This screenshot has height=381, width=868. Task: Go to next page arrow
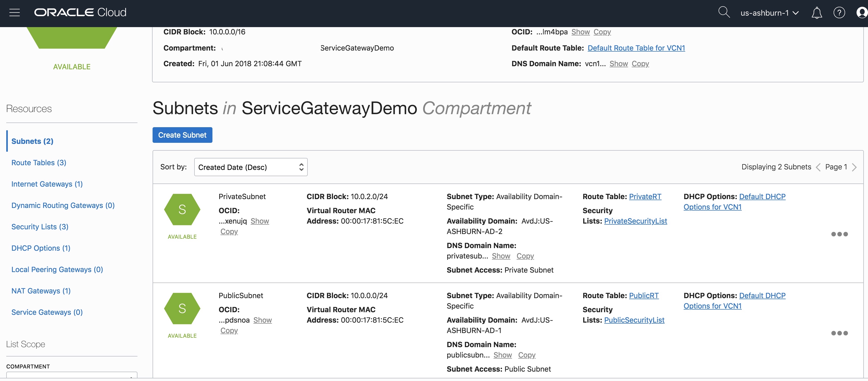(x=854, y=167)
